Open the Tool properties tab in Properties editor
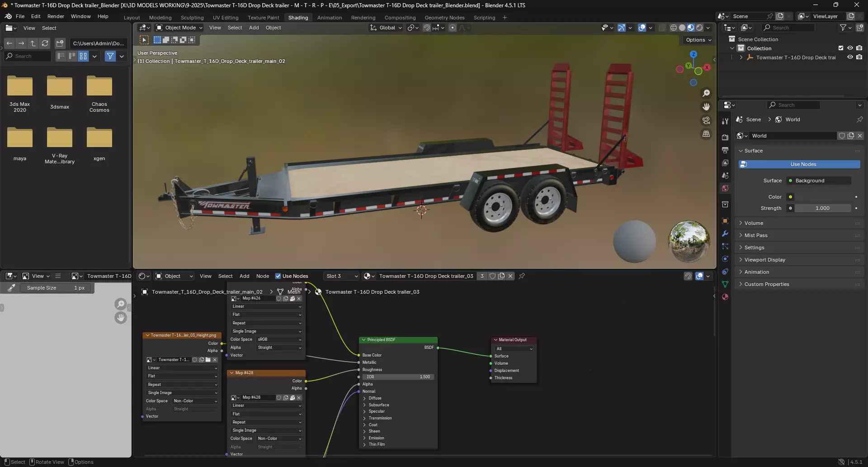This screenshot has width=868, height=467. click(725, 121)
